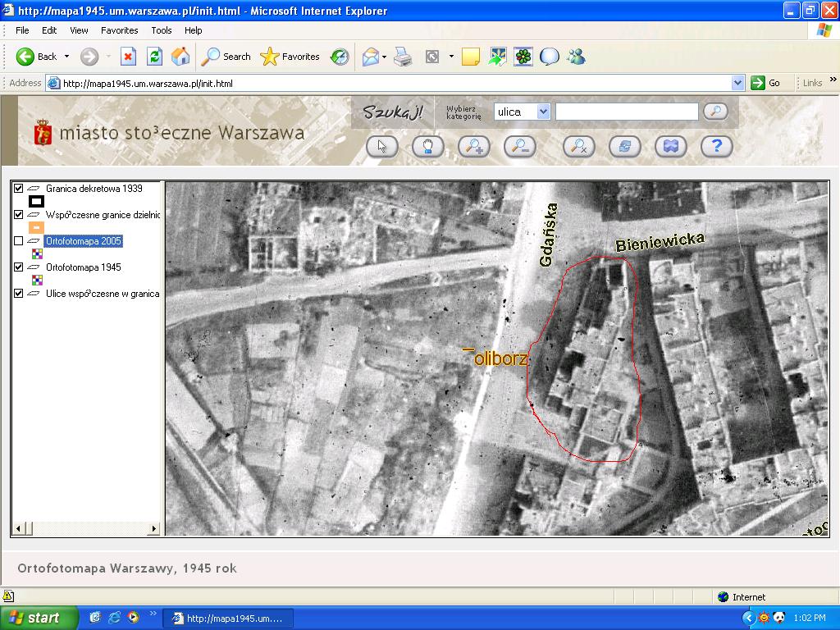Click inside the street search text field

[626, 112]
